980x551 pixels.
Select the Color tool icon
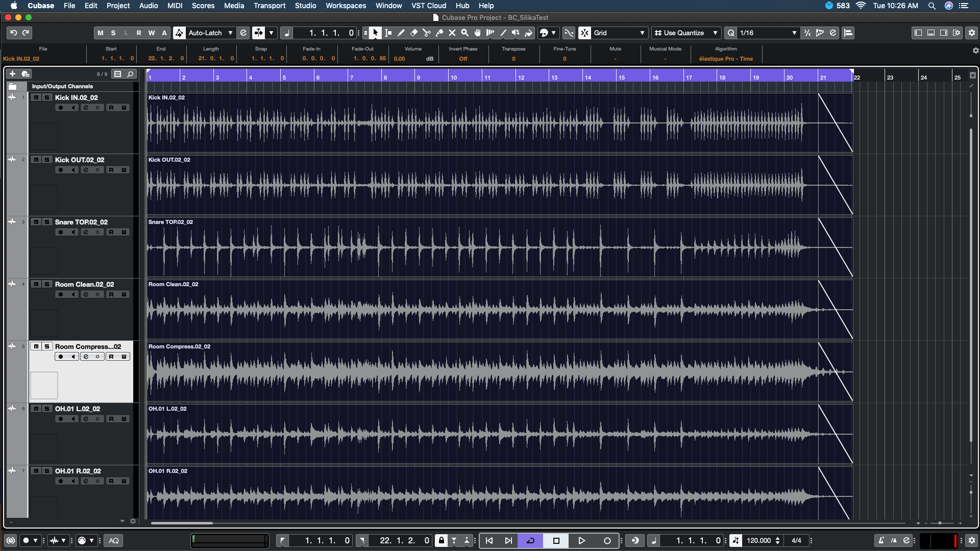pos(528,33)
